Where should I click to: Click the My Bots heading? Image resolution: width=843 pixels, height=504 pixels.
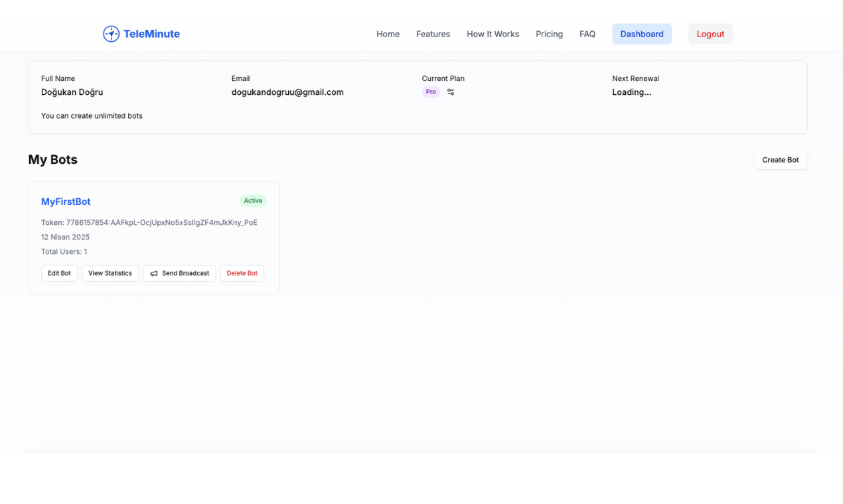52,160
